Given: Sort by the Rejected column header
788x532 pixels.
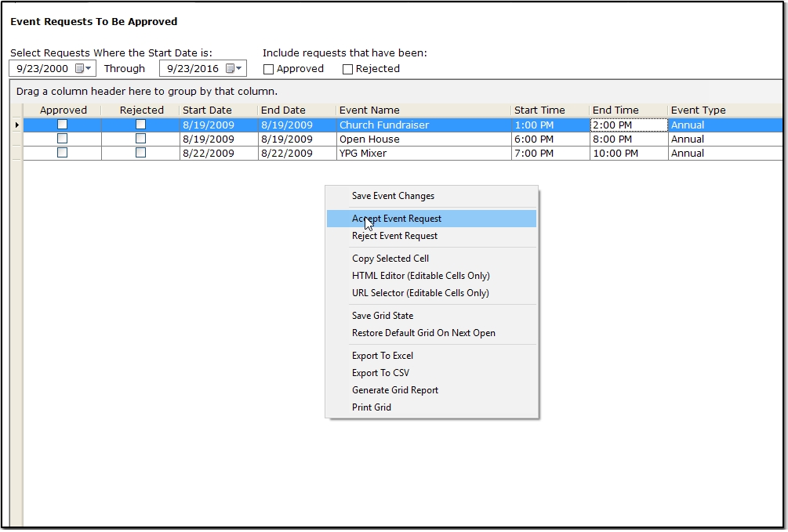Looking at the screenshot, I should tap(141, 110).
